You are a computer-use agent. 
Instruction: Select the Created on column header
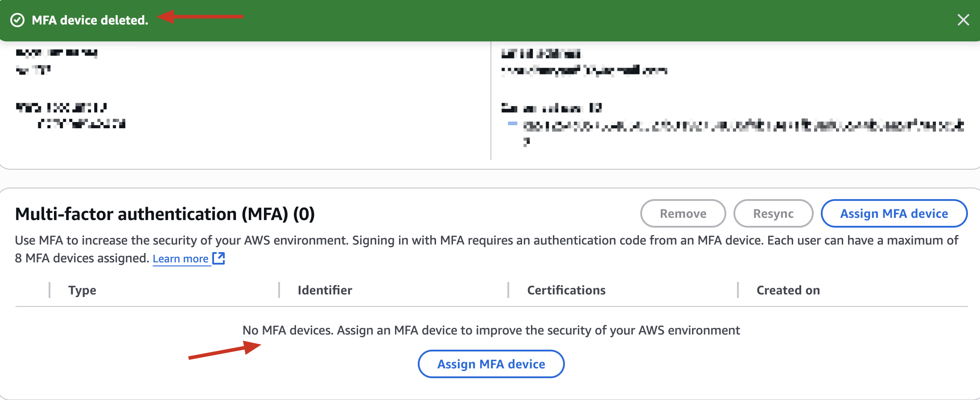[x=788, y=290]
